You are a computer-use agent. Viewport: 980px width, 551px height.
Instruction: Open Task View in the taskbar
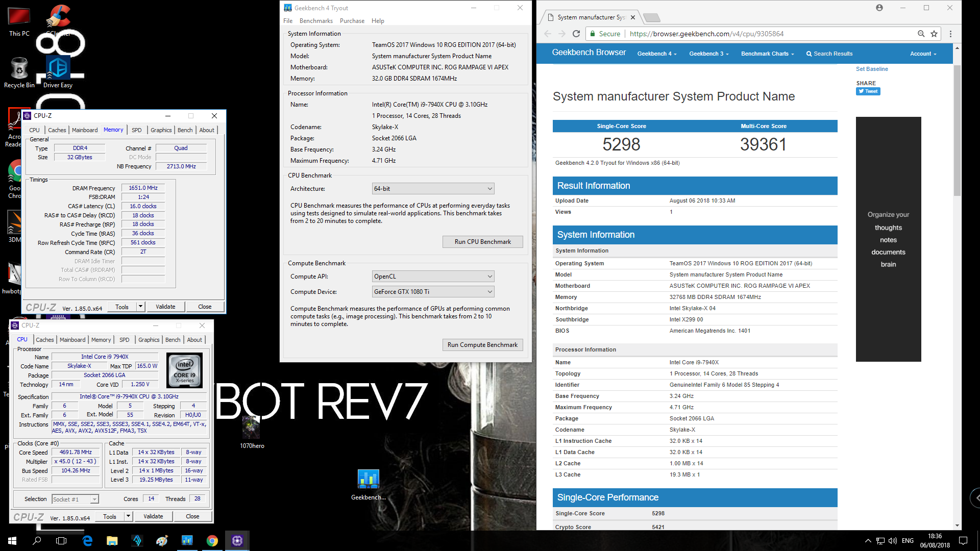61,541
